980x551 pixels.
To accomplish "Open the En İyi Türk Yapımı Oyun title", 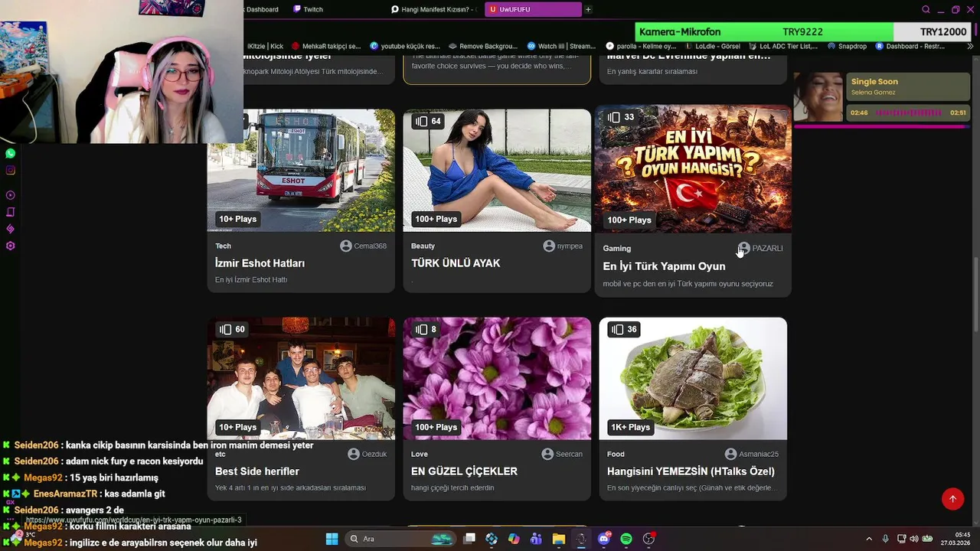I will click(x=664, y=266).
